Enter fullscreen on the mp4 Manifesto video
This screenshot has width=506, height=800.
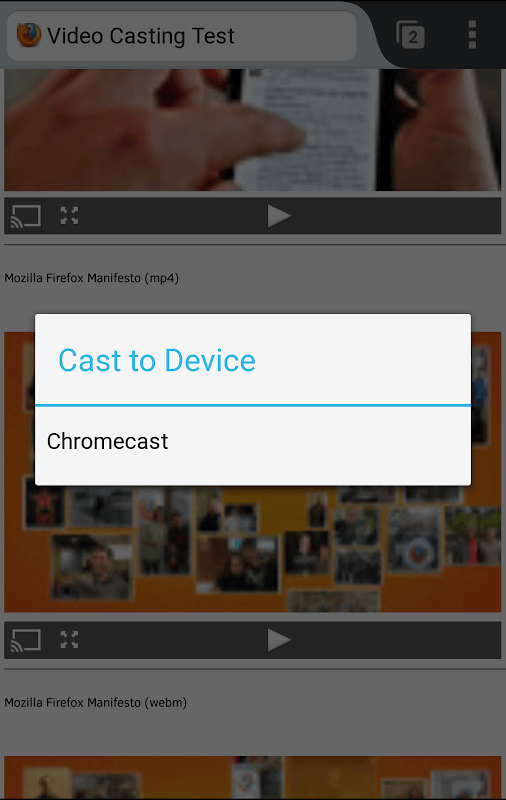click(69, 640)
